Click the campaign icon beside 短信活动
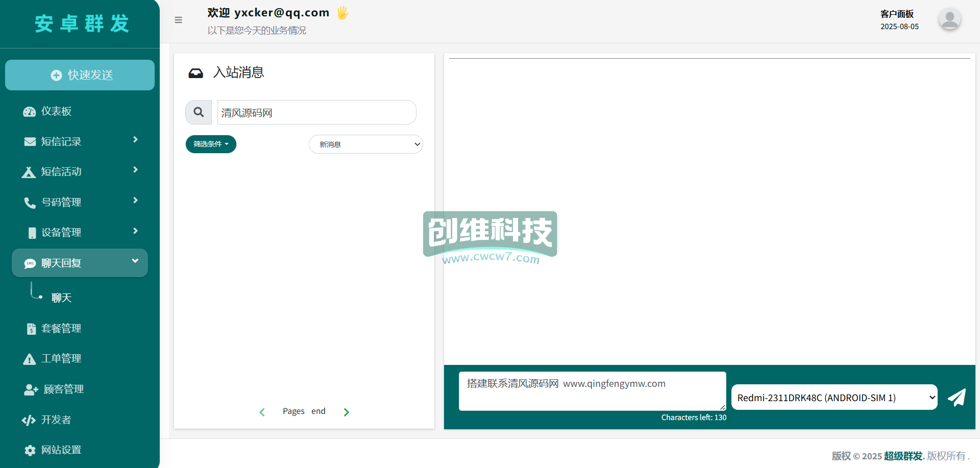This screenshot has width=980, height=468. pyautogui.click(x=29, y=172)
